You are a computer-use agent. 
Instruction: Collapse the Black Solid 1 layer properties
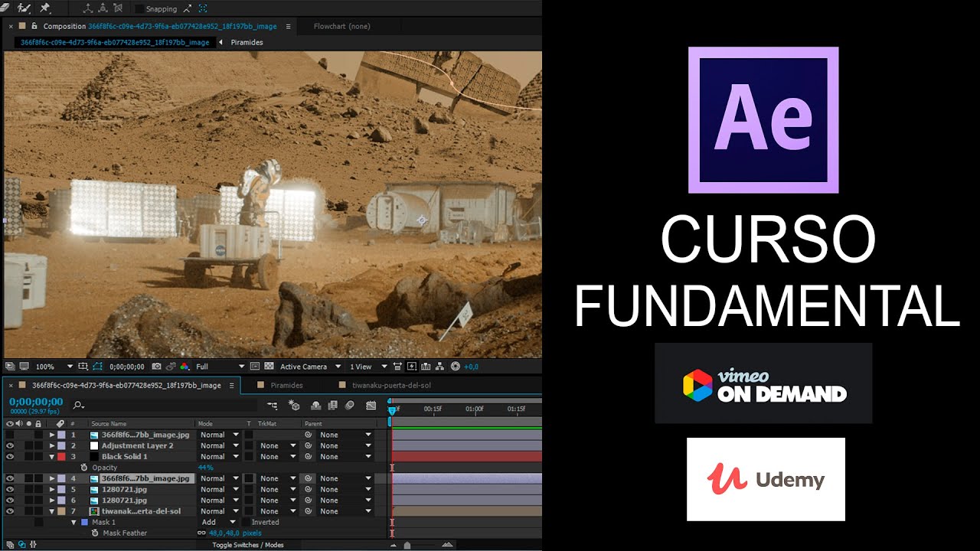[x=52, y=457]
